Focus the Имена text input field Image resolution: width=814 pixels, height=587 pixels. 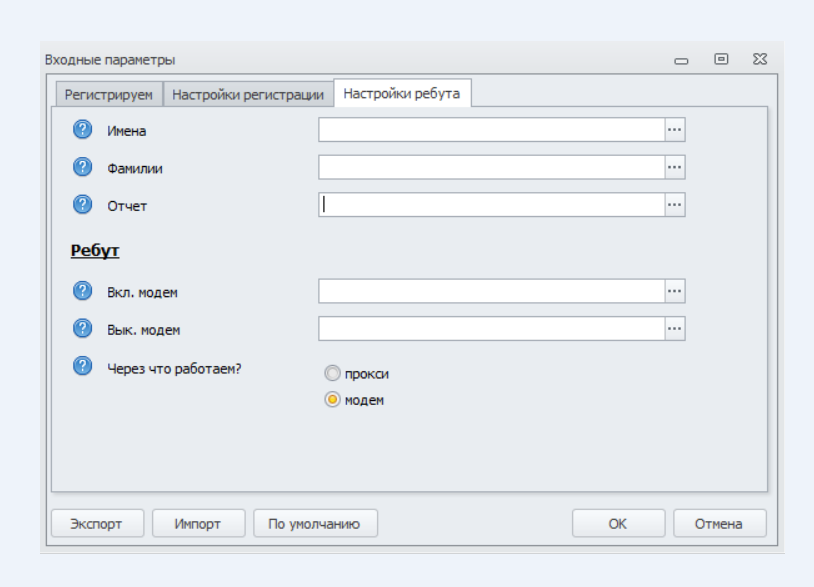491,130
